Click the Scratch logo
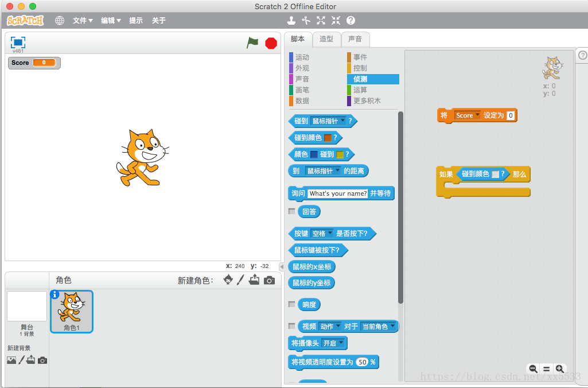The width and height of the screenshot is (588, 388). click(25, 20)
